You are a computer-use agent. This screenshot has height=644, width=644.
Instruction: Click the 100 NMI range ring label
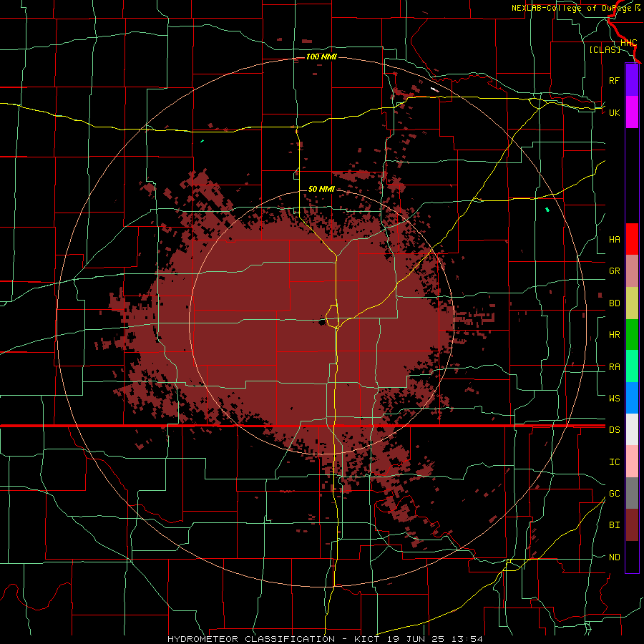[321, 57]
